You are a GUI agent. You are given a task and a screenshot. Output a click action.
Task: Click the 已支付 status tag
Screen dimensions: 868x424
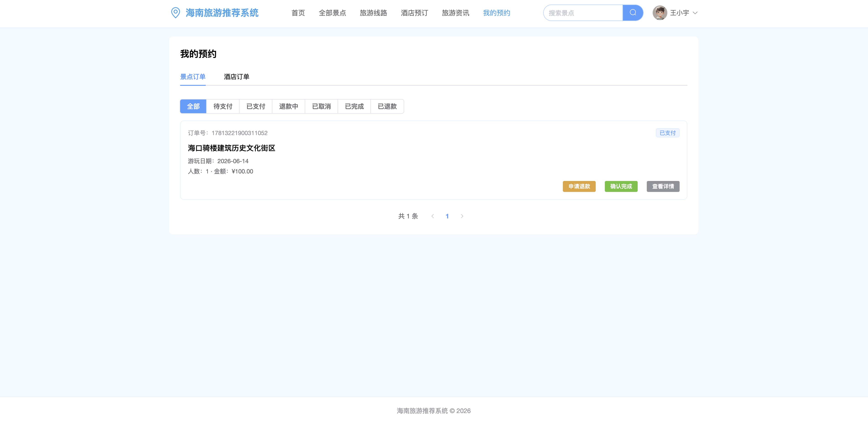click(668, 133)
